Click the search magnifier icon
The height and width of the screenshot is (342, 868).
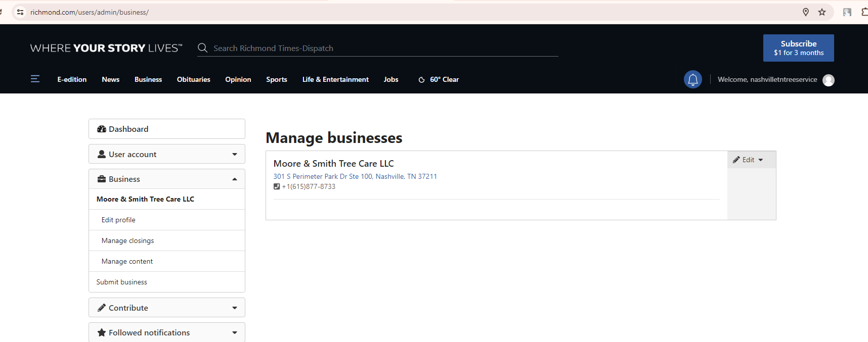(202, 48)
